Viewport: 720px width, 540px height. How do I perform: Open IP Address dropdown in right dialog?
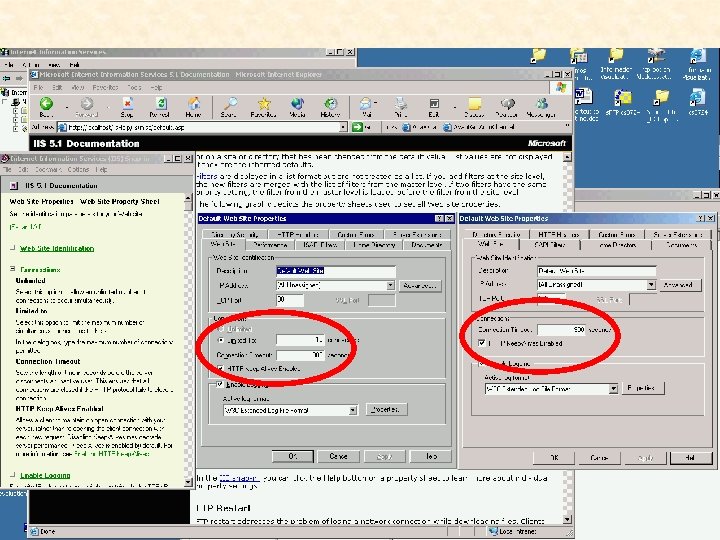(x=651, y=285)
